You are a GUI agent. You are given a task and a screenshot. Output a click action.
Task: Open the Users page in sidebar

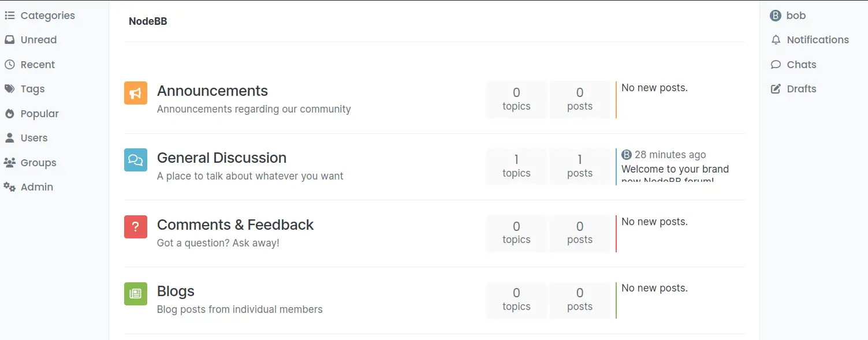26,138
